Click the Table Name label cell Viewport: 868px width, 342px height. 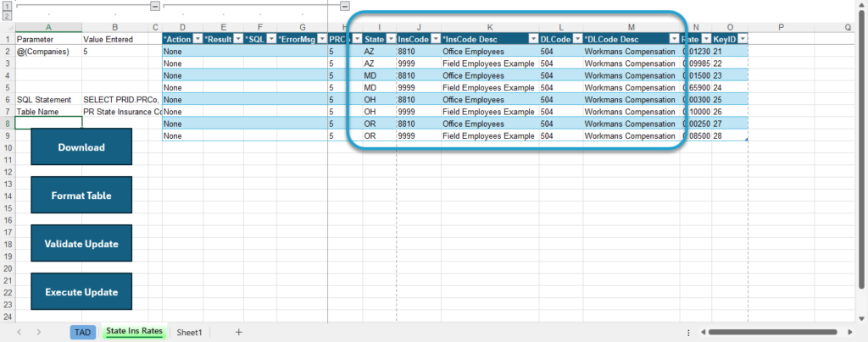[48, 112]
